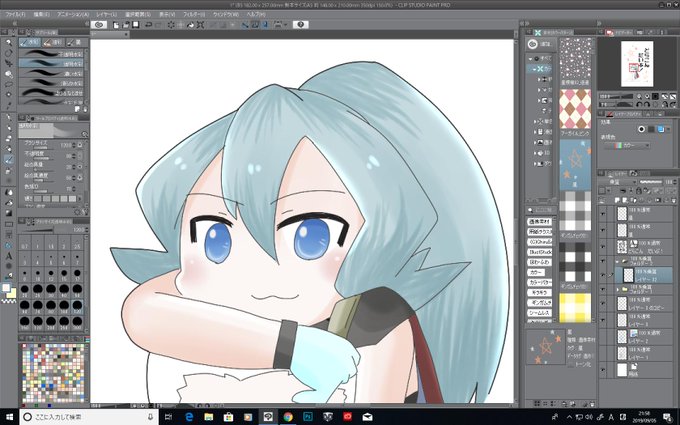Image resolution: width=680 pixels, height=425 pixels.
Task: Open File Explorer from the taskbar
Action: click(209, 417)
